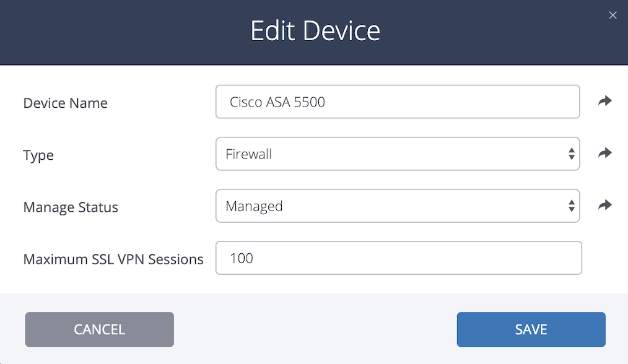Click the Maximum SSL VPN Sessions label

pos(113,259)
